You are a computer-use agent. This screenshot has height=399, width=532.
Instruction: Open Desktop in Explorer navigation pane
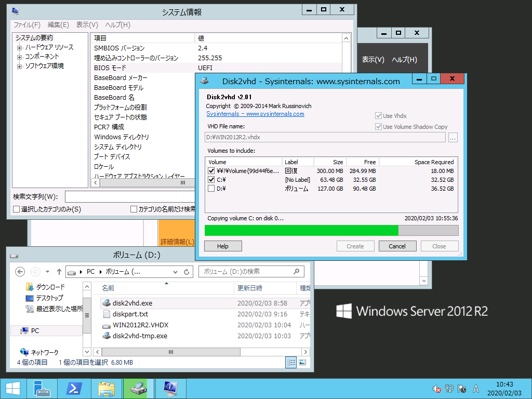point(45,298)
